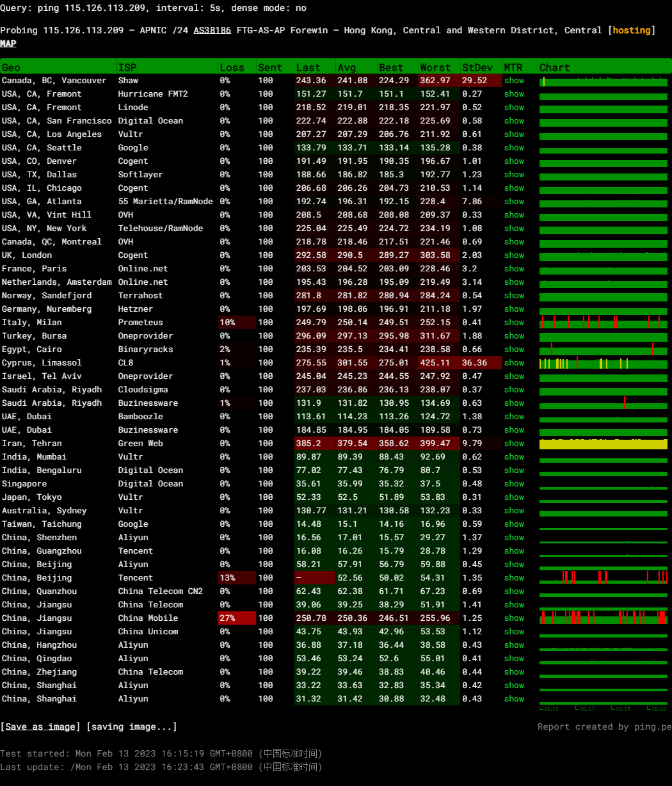
Task: Show MTR for Iran, Tehran Green Web
Action: [514, 444]
